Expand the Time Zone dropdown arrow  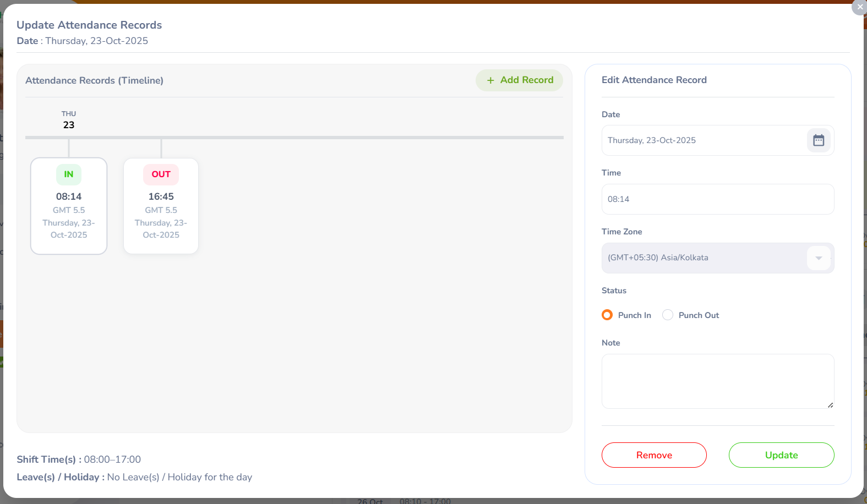(819, 258)
